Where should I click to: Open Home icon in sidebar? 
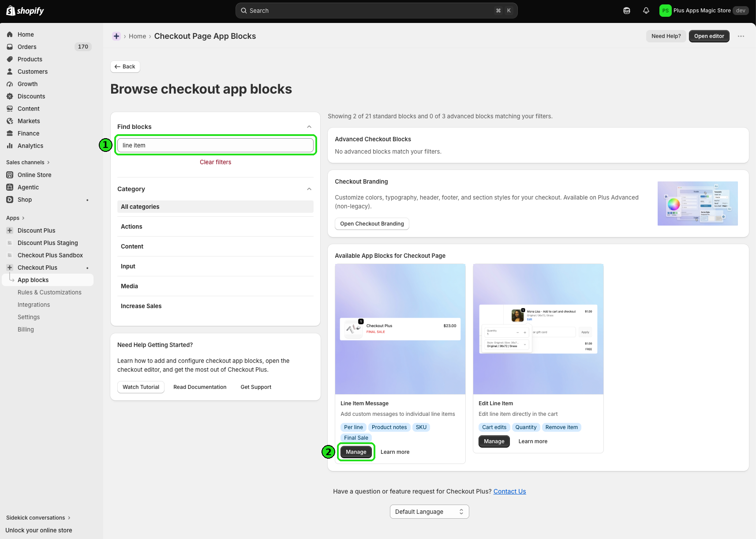pyautogui.click(x=10, y=34)
